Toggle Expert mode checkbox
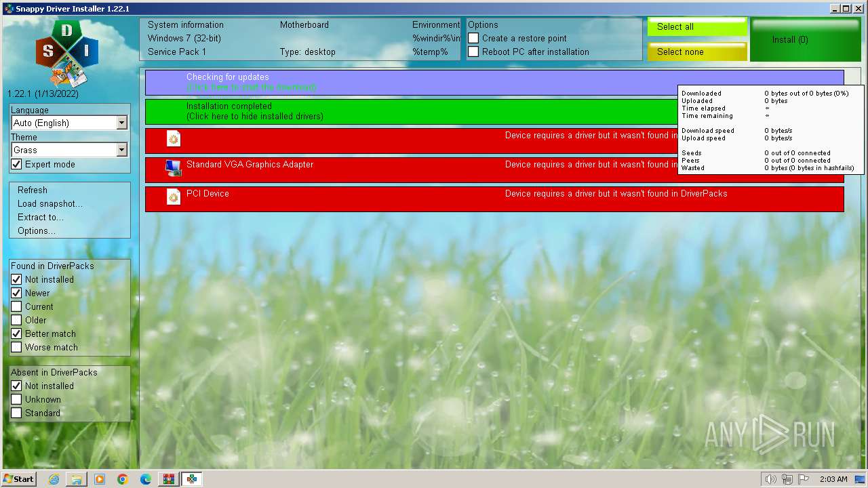 point(16,165)
